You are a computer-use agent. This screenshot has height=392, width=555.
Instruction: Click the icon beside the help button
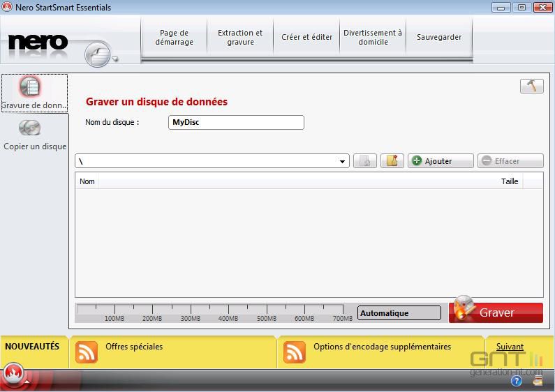tap(538, 381)
